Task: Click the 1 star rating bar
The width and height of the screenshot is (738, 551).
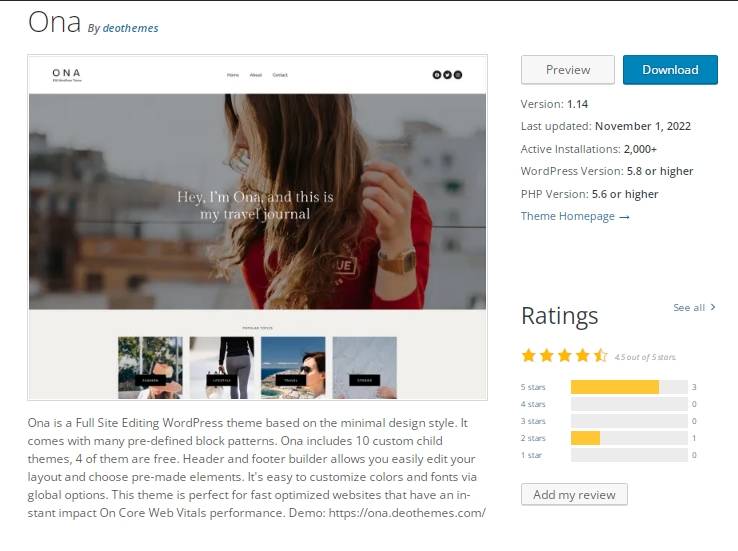Action: tap(629, 455)
